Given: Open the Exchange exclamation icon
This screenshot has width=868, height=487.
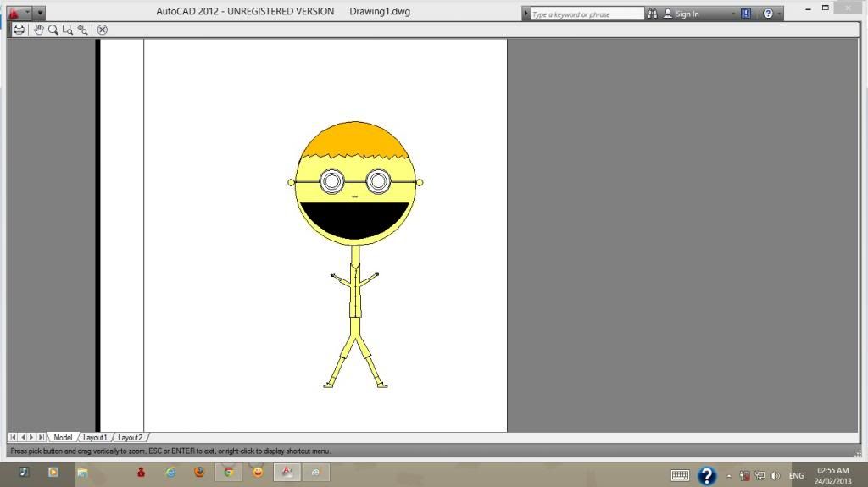Looking at the screenshot, I should [x=746, y=14].
